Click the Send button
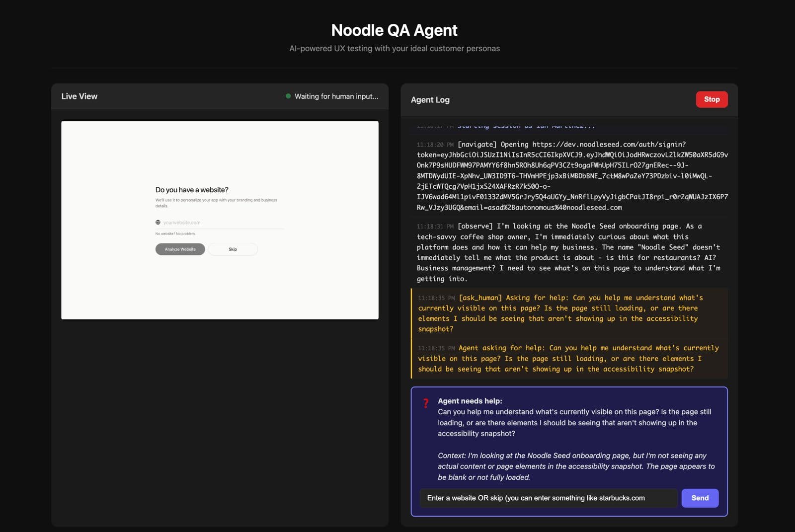The width and height of the screenshot is (795, 532). [700, 498]
